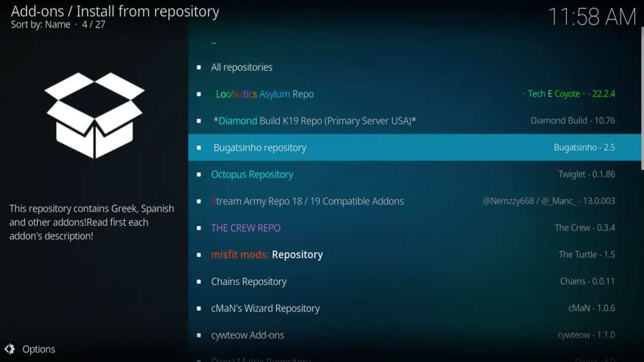Open Diamond Build K19 Repo entry
Viewport: 644px width, 362px height.
point(415,121)
